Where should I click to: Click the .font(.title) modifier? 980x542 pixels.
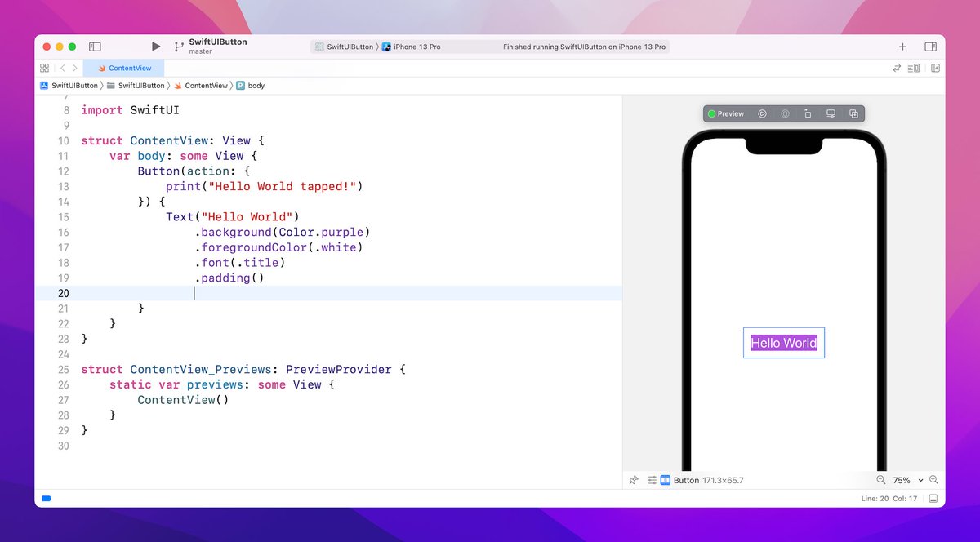[239, 263]
